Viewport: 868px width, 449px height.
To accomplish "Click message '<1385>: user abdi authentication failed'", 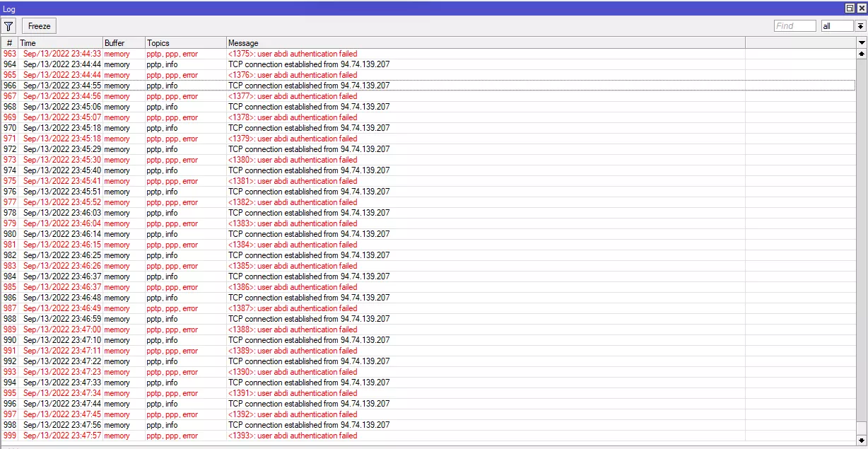I will 293,266.
